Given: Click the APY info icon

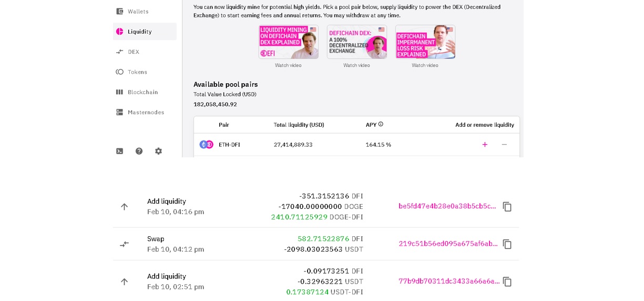Looking at the screenshot, I should [381, 125].
